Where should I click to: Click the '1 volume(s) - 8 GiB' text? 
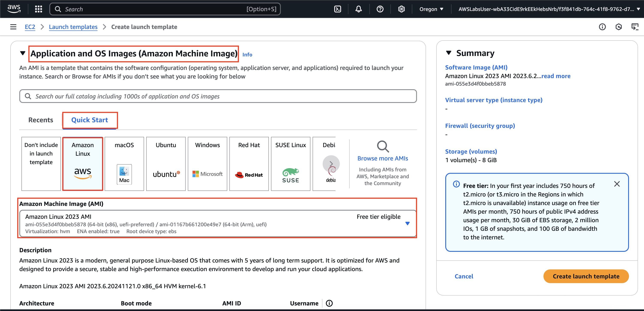click(471, 160)
